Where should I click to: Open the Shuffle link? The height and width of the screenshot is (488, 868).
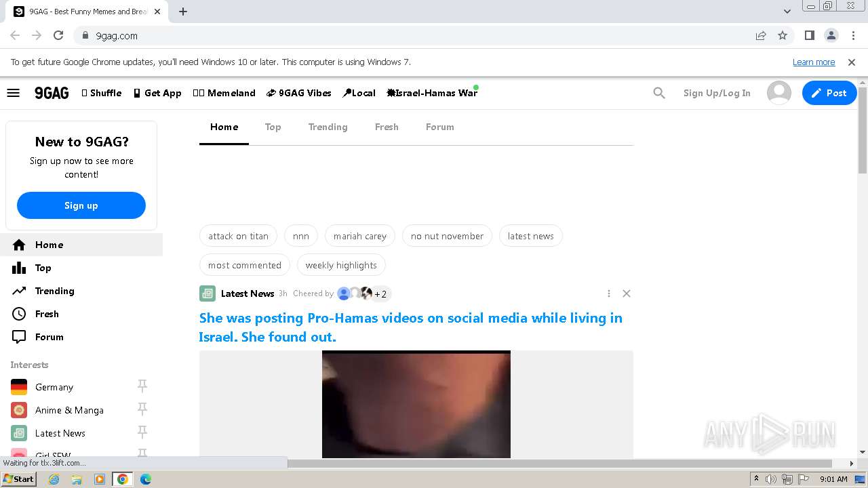click(102, 93)
